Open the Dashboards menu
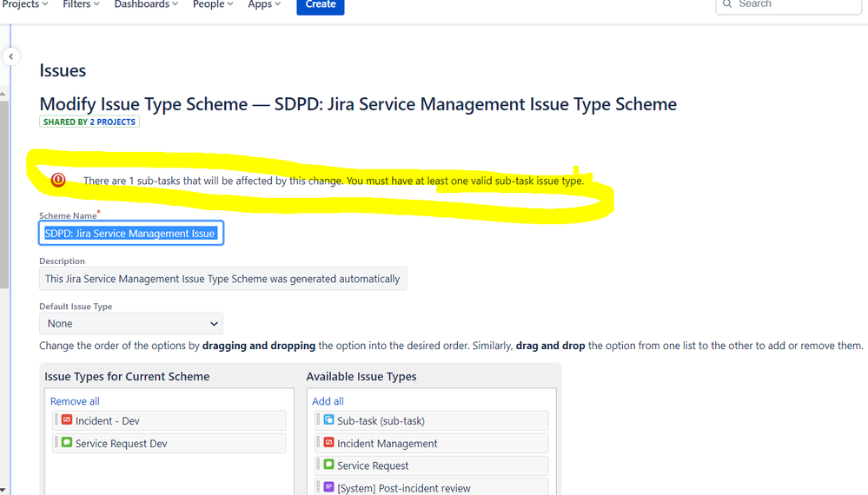This screenshot has height=495, width=868. 146,4
